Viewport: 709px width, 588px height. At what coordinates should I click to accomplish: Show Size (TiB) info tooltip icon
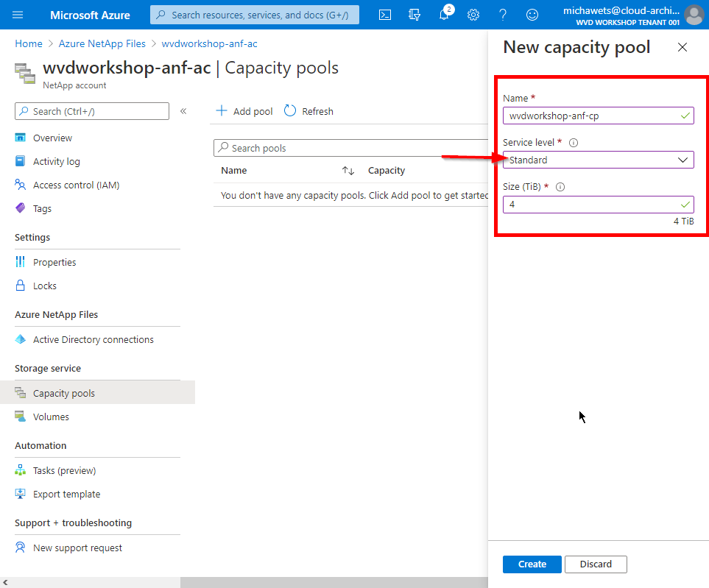[560, 187]
